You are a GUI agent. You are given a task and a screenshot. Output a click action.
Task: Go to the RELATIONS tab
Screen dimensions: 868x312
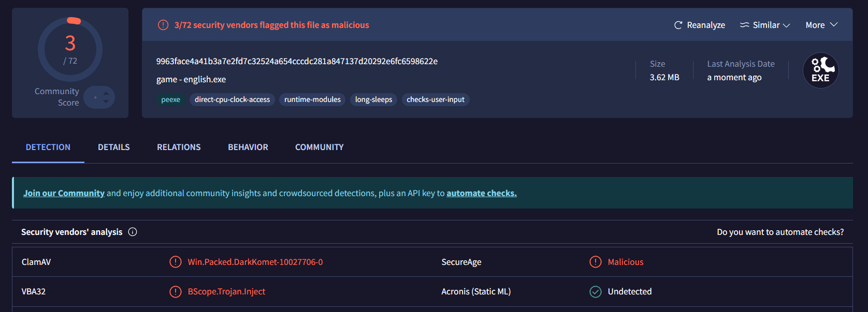tap(179, 147)
